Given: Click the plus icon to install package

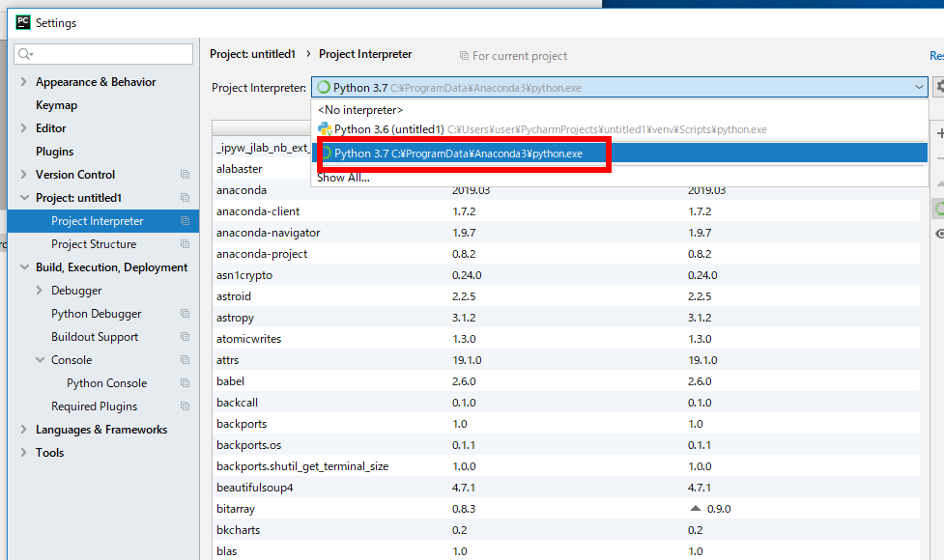Looking at the screenshot, I should 940,133.
